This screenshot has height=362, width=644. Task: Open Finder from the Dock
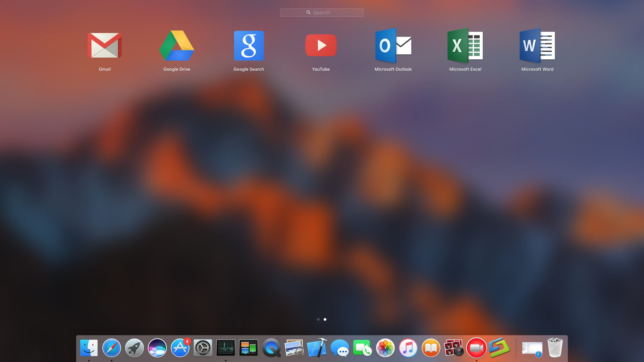(89, 348)
